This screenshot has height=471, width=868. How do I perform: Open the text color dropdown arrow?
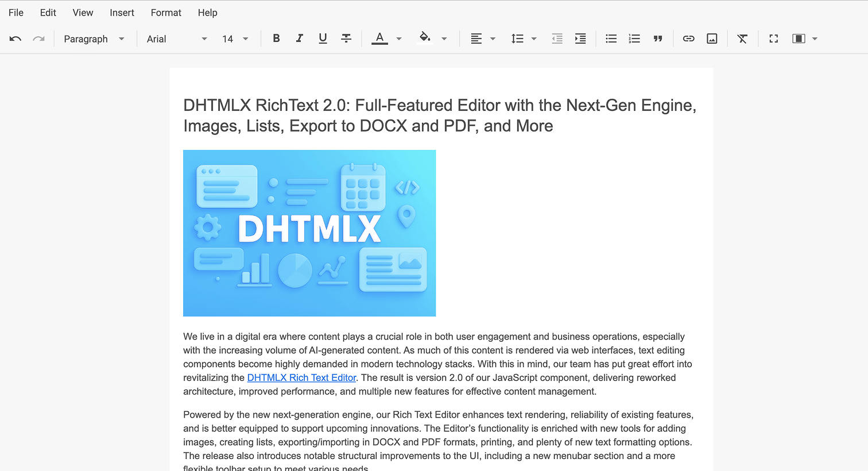click(399, 38)
